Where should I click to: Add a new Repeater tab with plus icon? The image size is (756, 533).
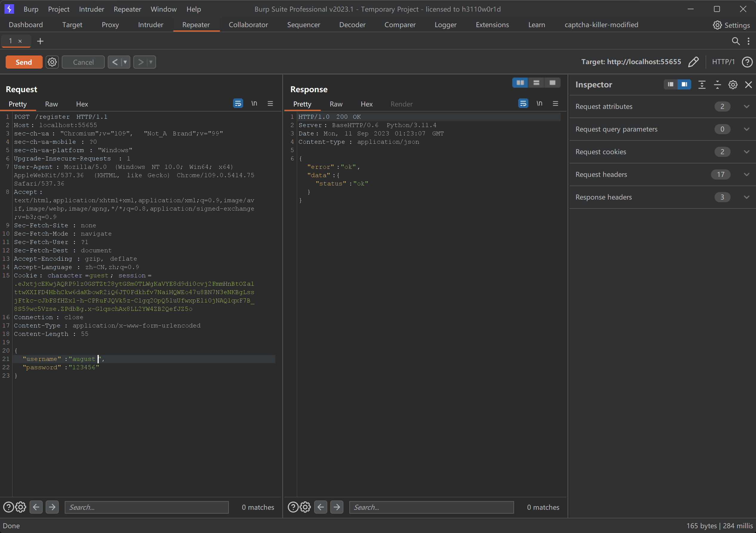point(40,41)
